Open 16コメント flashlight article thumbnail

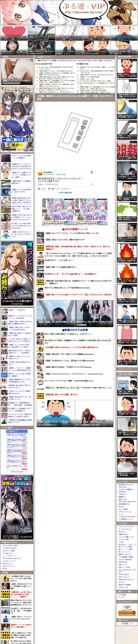click(127, 109)
